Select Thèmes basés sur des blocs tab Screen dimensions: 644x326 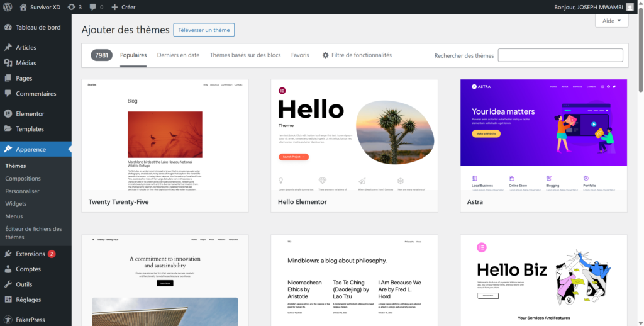245,55
